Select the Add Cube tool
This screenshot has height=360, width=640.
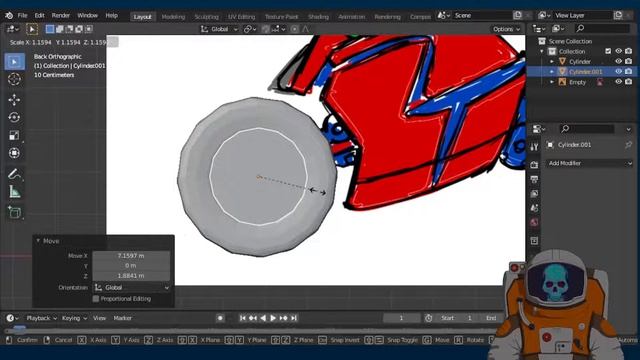tap(14, 212)
